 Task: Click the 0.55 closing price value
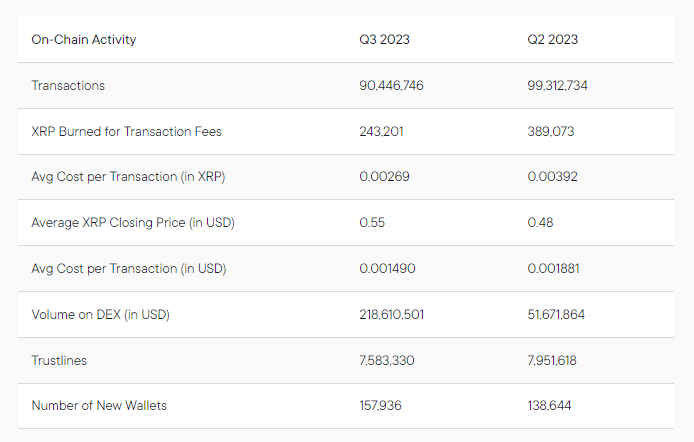pos(373,223)
